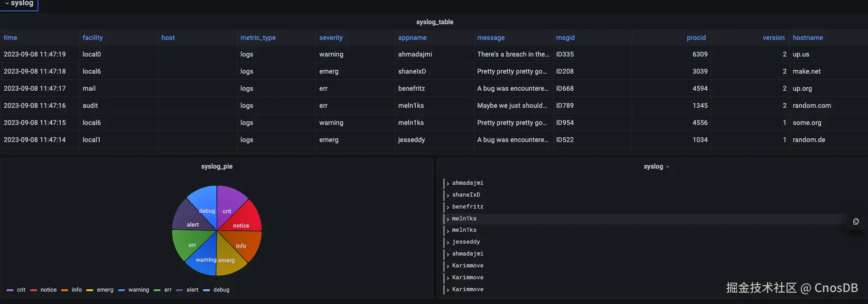868x304 pixels.
Task: Open the syslog_pie panel title menu
Action: 216,166
